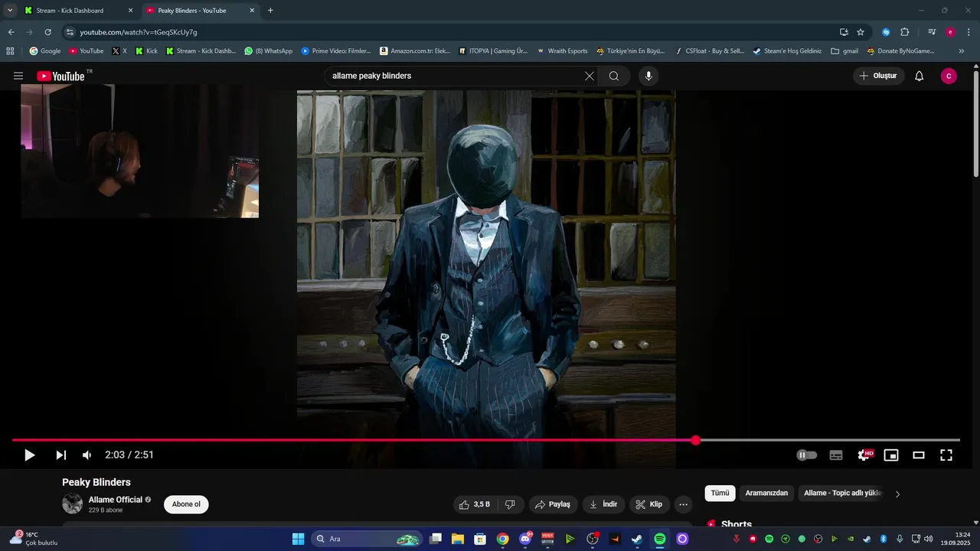Open Chrome media control icon in toolbar
This screenshot has height=551, width=980.
coord(932,32)
